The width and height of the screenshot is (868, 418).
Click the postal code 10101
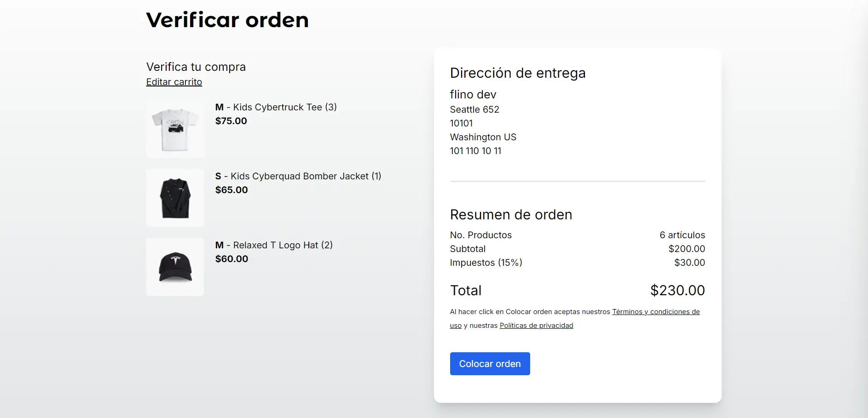tap(461, 123)
